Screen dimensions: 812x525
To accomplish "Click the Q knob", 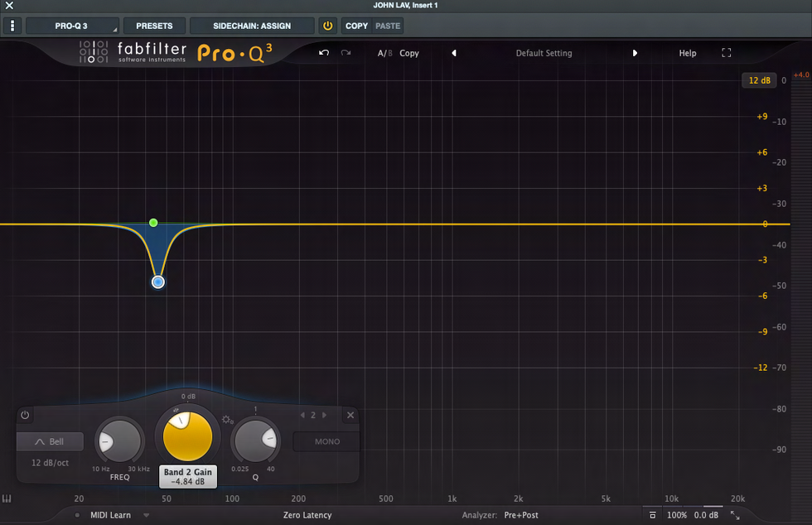I will pyautogui.click(x=256, y=441).
